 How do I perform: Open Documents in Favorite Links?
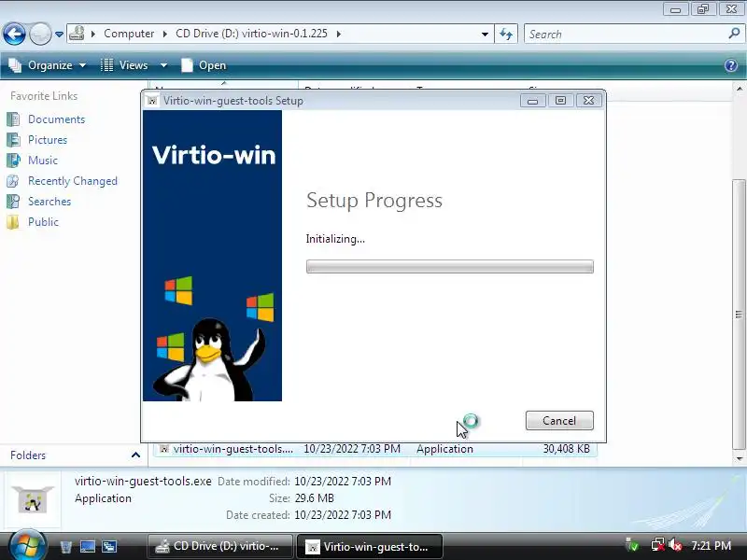pyautogui.click(x=56, y=119)
